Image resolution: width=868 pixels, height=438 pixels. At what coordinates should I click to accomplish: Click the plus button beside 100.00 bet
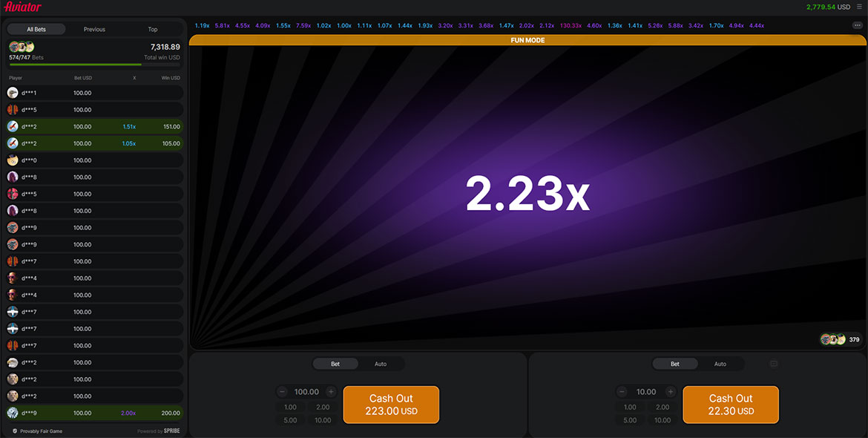(331, 392)
